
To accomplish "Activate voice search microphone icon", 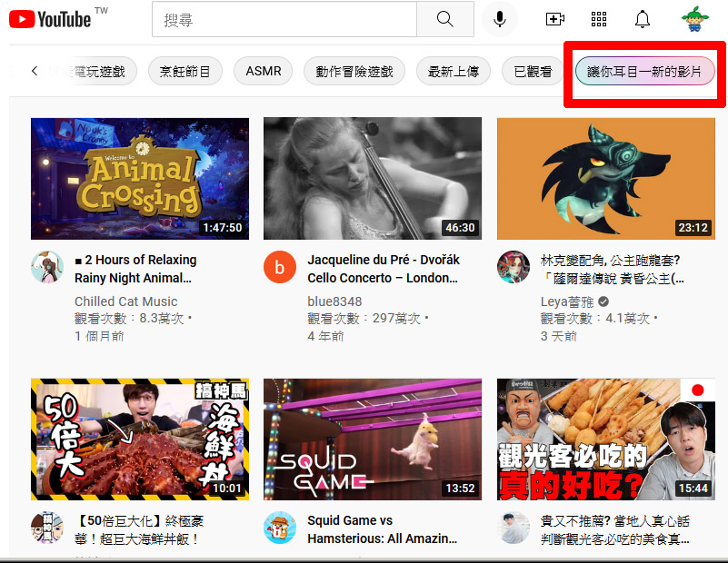I will click(499, 19).
